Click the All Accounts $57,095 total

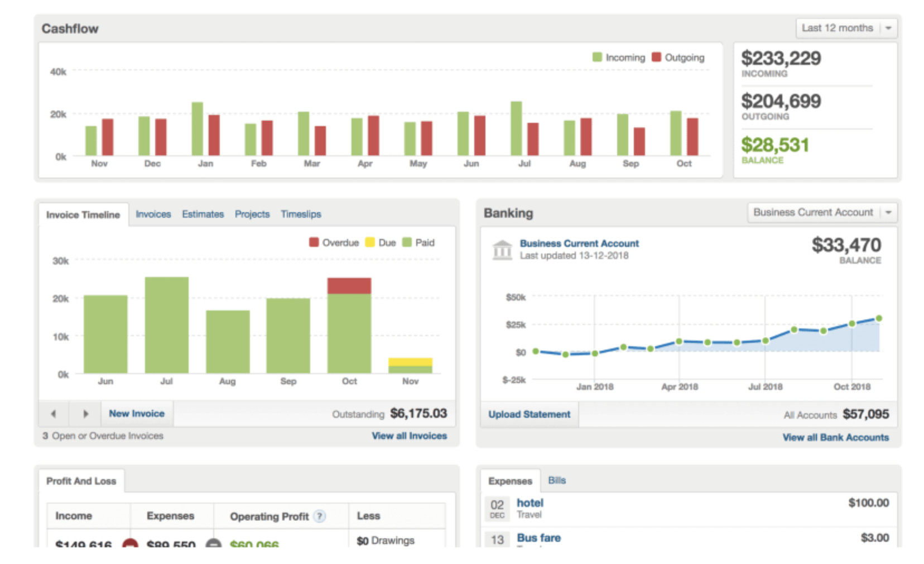tap(866, 414)
